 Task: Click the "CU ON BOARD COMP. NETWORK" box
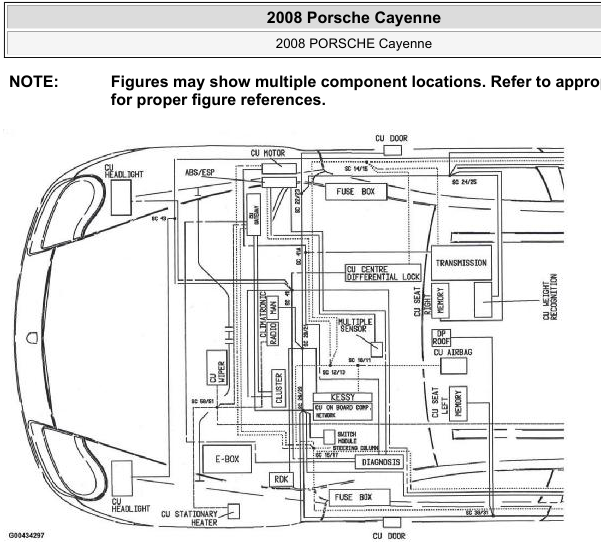(x=342, y=411)
